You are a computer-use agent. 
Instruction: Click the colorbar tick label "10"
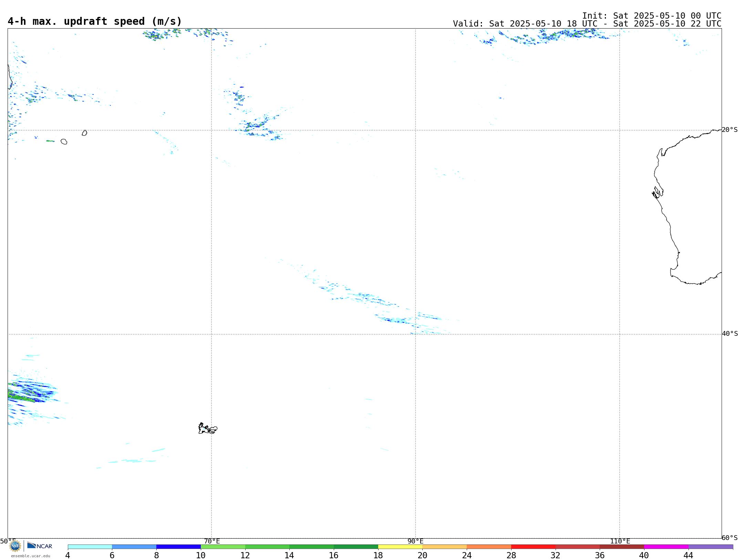pyautogui.click(x=201, y=555)
